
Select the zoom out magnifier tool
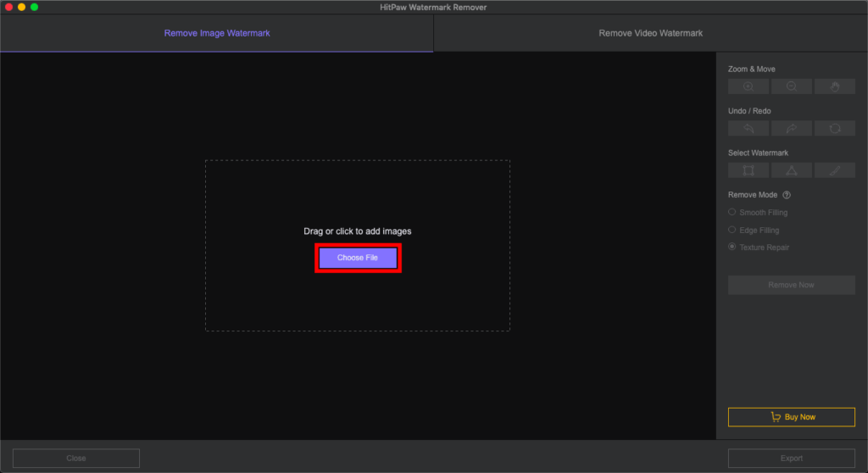click(792, 86)
